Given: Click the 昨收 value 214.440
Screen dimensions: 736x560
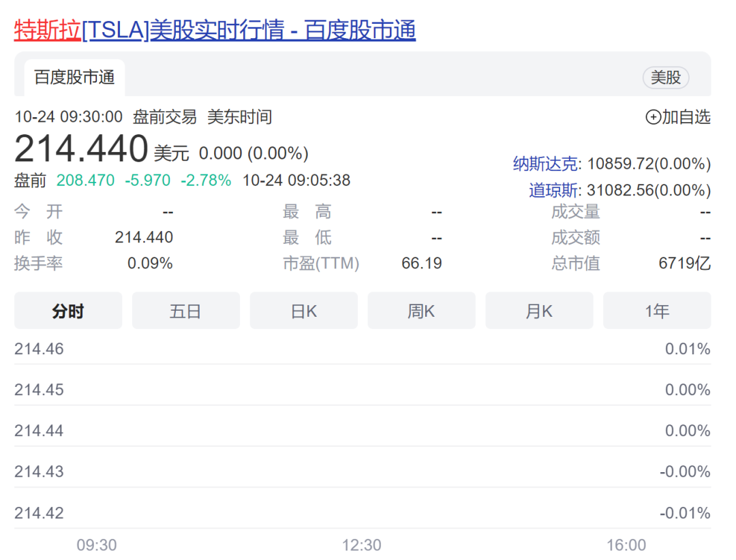Looking at the screenshot, I should click(x=144, y=238).
